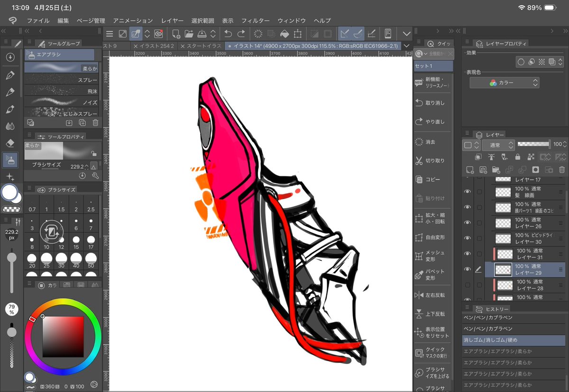569x392 pixels.
Task: Click the Clear (消去) quick access icon
Action: point(419,142)
